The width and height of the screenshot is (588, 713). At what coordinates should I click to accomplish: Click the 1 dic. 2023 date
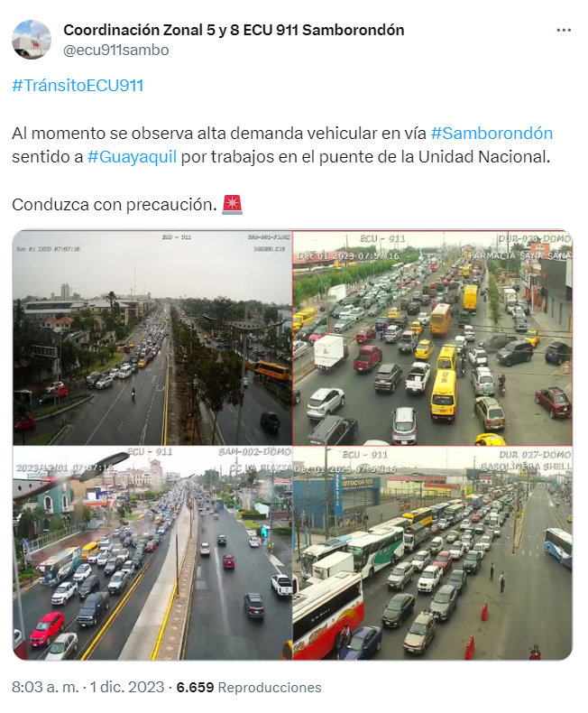126,687
